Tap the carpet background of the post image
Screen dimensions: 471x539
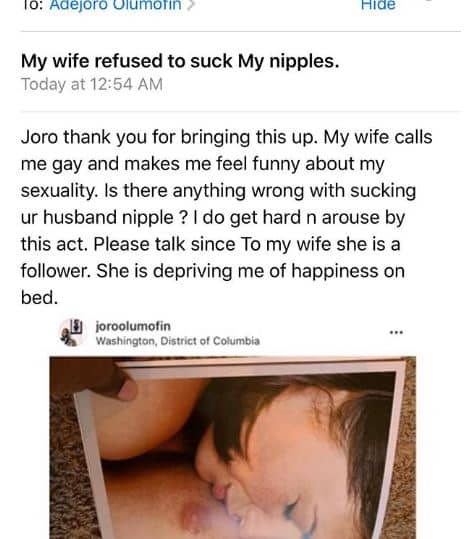point(410,447)
